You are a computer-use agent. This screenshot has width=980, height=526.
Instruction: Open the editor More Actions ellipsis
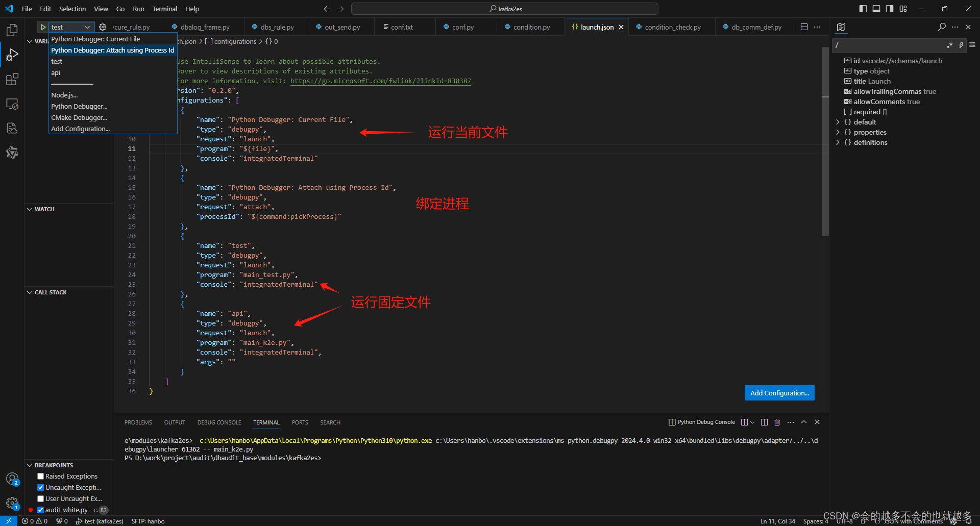click(x=817, y=27)
